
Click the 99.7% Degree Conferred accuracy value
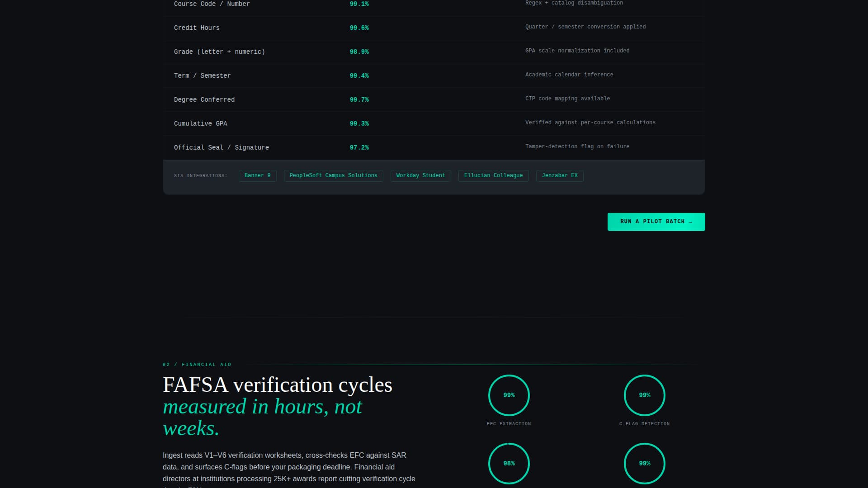pyautogui.click(x=359, y=100)
